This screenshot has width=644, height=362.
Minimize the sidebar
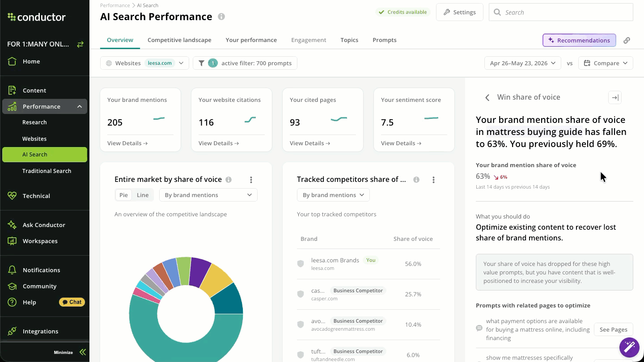coord(70,352)
